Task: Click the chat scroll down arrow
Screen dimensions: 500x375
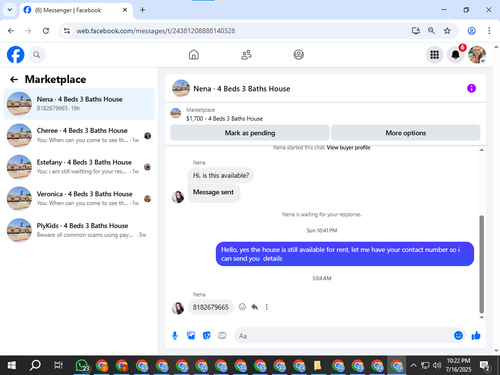Action: 481,317
